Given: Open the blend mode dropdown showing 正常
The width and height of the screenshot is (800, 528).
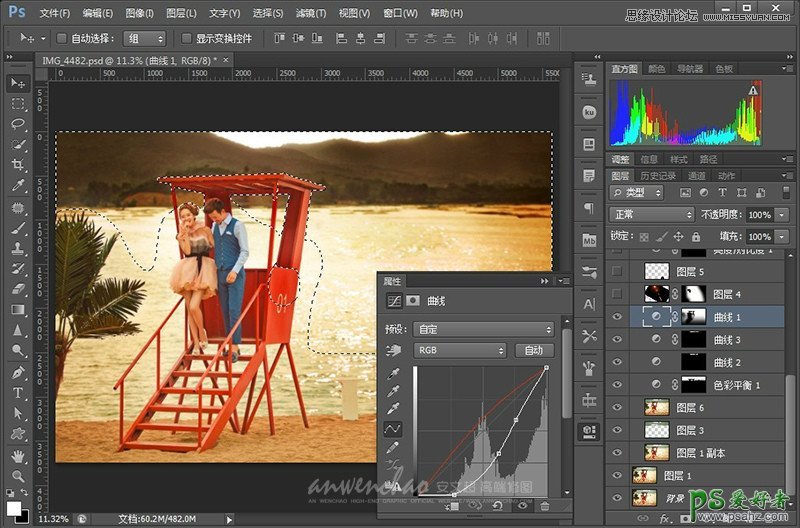Looking at the screenshot, I should pyautogui.click(x=651, y=215).
